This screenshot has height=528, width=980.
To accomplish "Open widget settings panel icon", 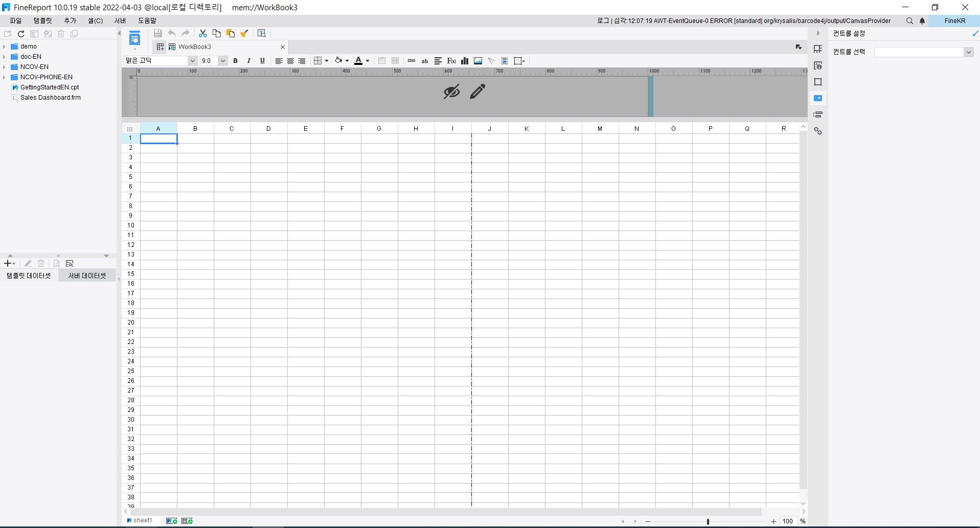I will (818, 98).
